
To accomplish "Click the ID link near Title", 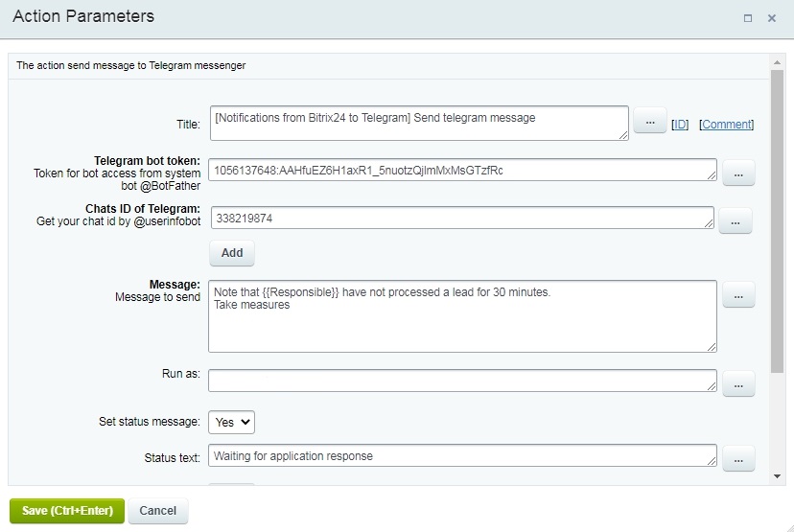I will coord(680,125).
